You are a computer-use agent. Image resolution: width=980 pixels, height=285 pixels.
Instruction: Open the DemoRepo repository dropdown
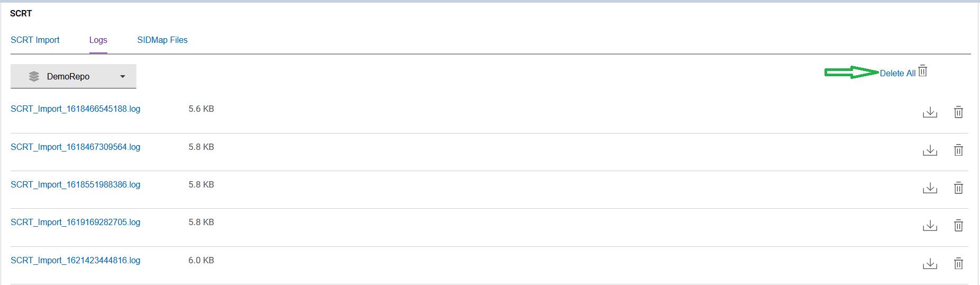click(x=74, y=76)
